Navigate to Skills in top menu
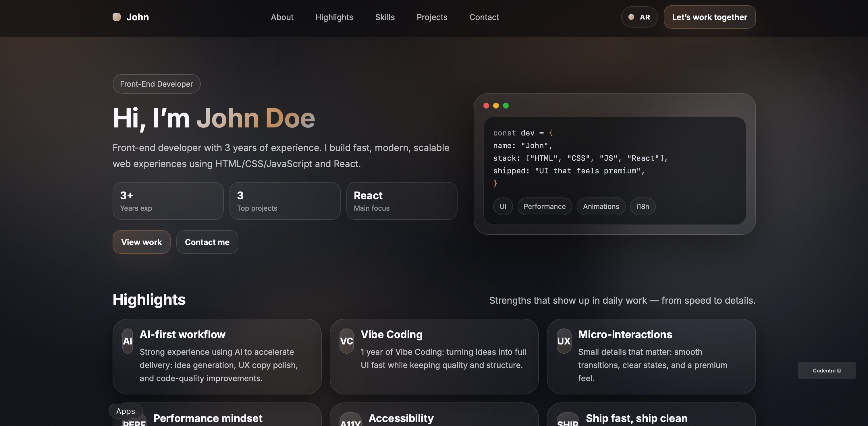The width and height of the screenshot is (868, 426). point(385,17)
